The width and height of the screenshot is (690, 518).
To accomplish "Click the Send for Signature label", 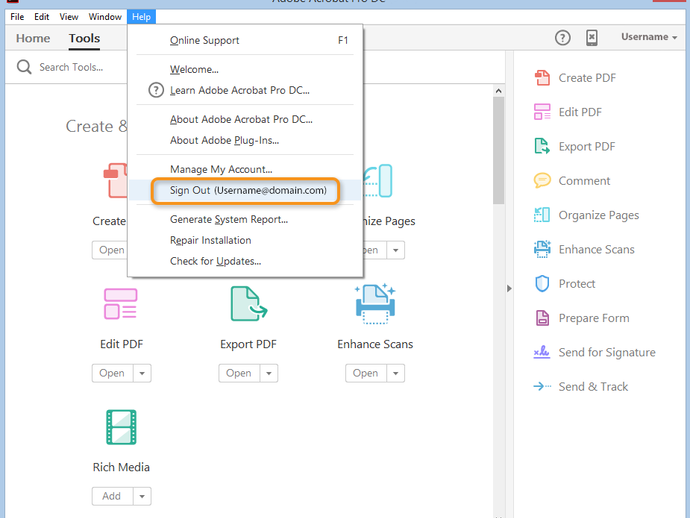I will 607,353.
